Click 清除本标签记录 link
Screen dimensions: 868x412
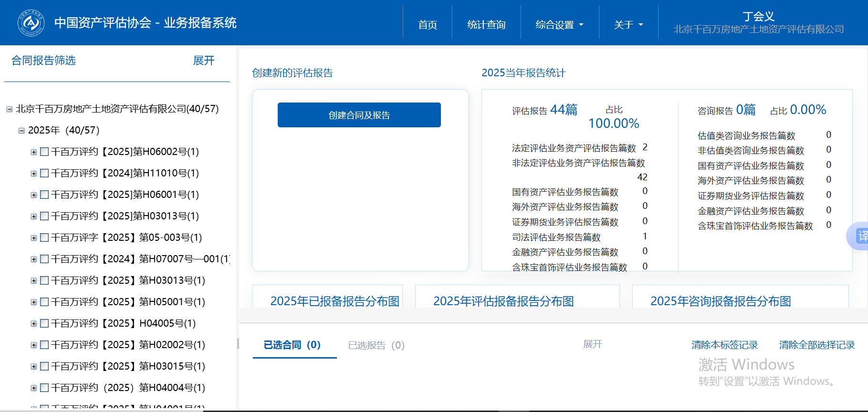tap(724, 345)
